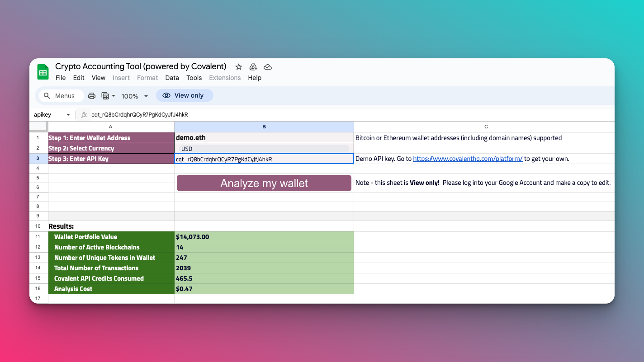Select column C header
Viewport: 644px width, 362px height.
484,127
